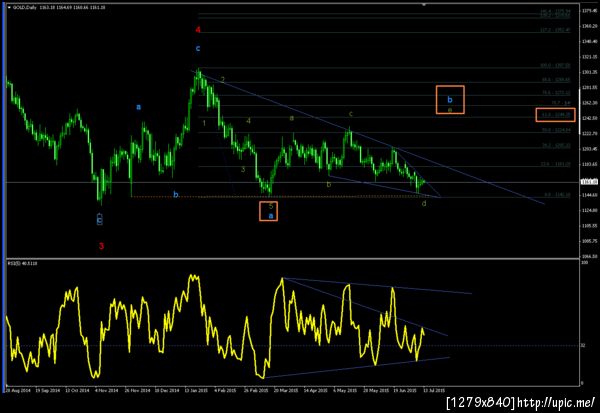Click the date label 18 Dec 2014
The image size is (600, 413).
click(x=167, y=390)
